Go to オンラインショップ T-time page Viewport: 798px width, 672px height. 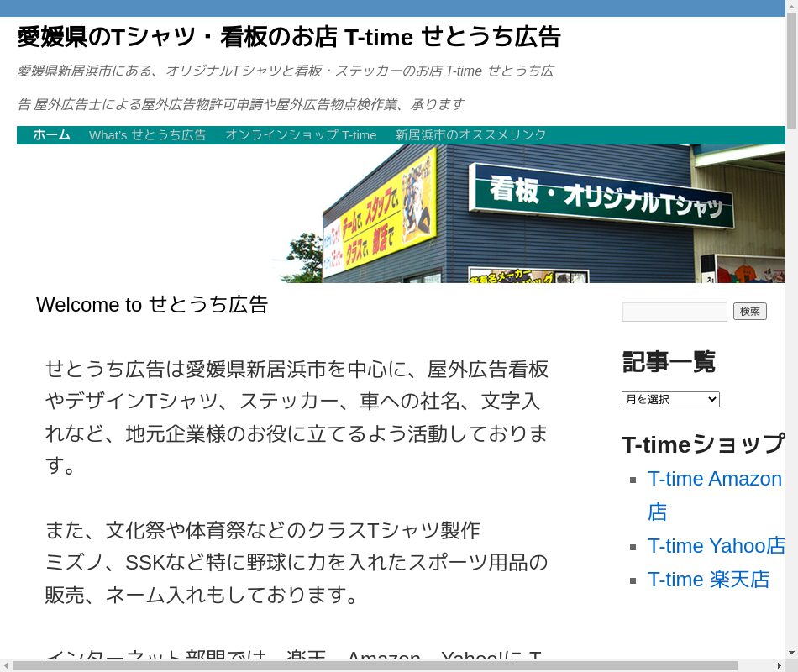click(301, 134)
